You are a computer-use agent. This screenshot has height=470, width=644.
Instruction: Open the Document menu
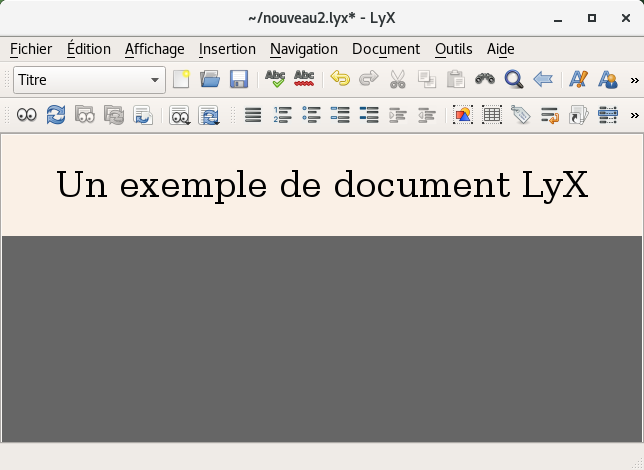point(386,49)
